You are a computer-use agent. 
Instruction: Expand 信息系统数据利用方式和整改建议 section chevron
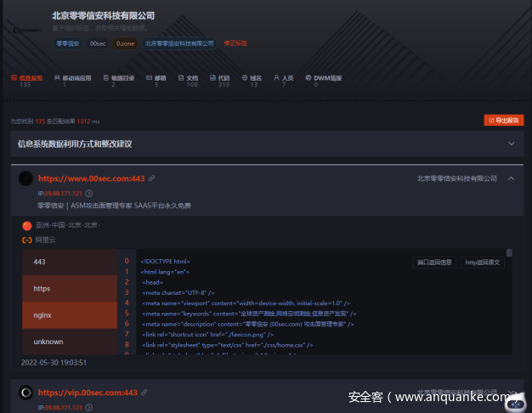[512, 144]
